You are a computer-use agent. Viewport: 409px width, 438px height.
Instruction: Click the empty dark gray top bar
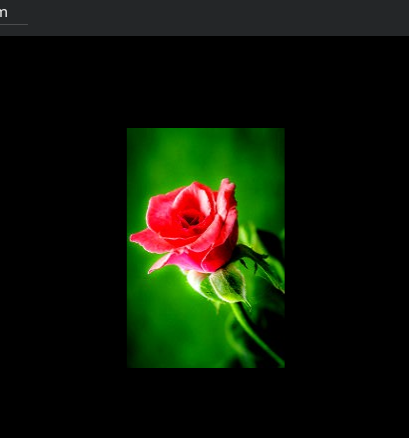tap(217, 18)
